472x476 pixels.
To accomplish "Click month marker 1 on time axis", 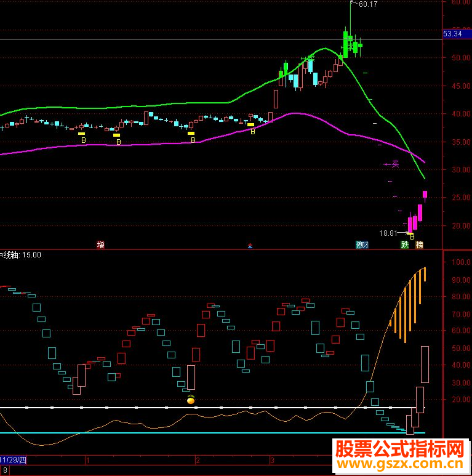I will click(x=87, y=461).
